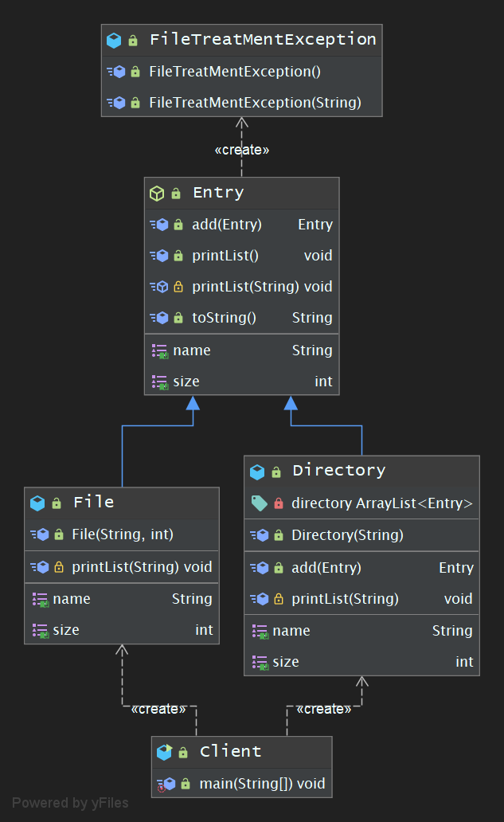This screenshot has height=822, width=504.
Task: Click the File class icon in header
Action: click(37, 503)
